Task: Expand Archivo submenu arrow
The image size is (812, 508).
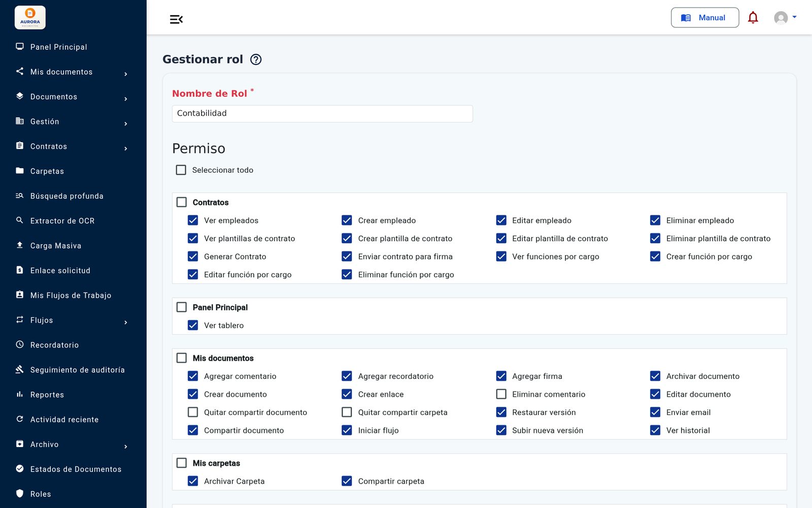Action: tap(126, 447)
